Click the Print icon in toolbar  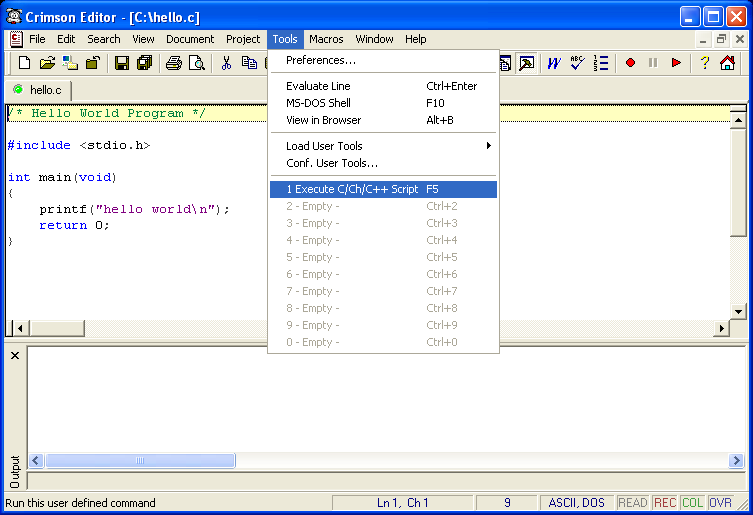[x=174, y=63]
